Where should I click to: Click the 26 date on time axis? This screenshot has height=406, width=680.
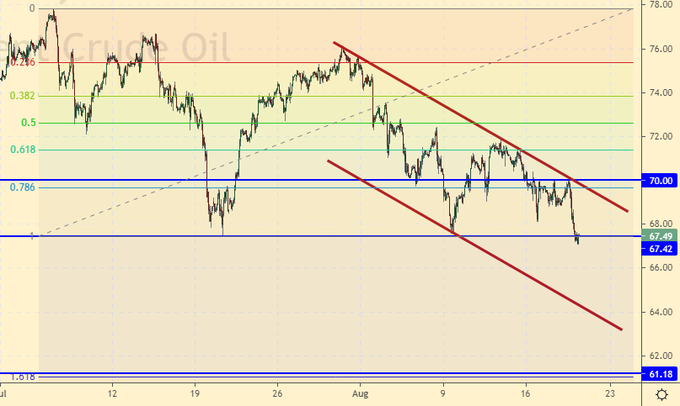(278, 394)
